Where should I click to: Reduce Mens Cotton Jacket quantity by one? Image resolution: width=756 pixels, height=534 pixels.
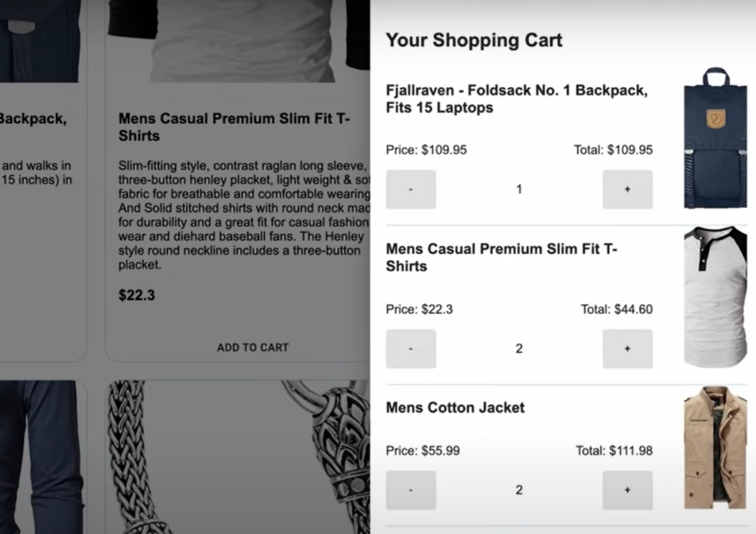click(411, 490)
